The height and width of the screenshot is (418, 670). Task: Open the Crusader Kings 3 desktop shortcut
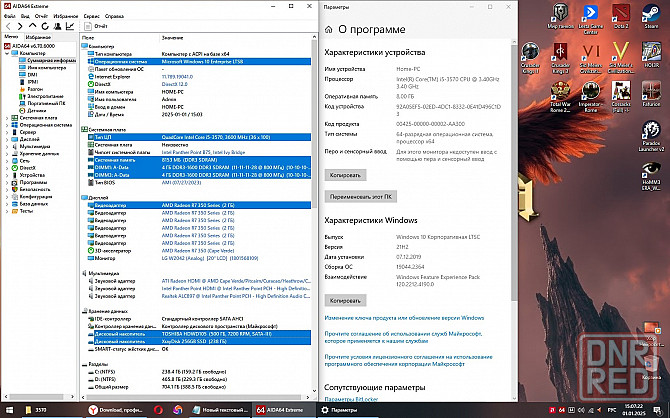pyautogui.click(x=560, y=58)
